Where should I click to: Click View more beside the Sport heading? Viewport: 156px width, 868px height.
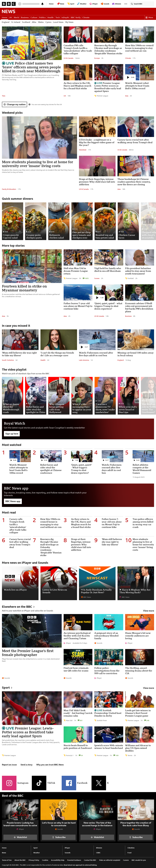click(x=149, y=688)
